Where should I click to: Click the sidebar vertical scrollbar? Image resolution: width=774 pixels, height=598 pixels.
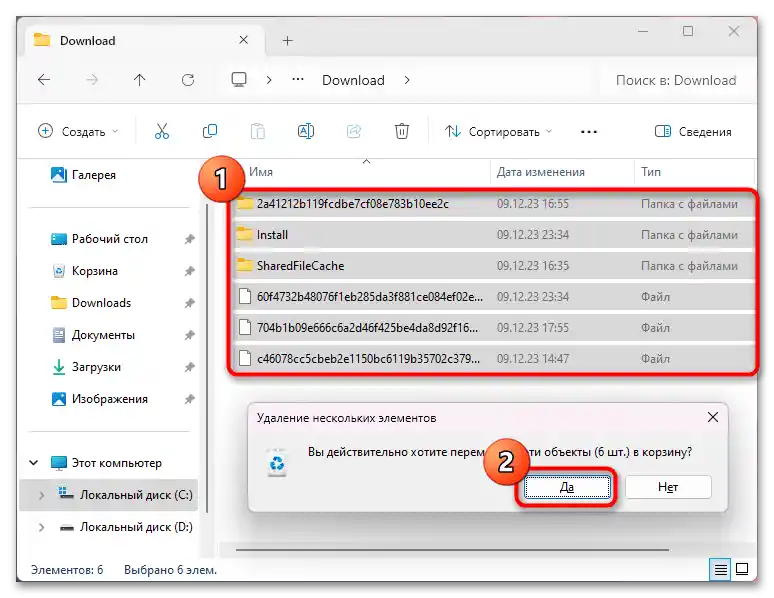207,358
